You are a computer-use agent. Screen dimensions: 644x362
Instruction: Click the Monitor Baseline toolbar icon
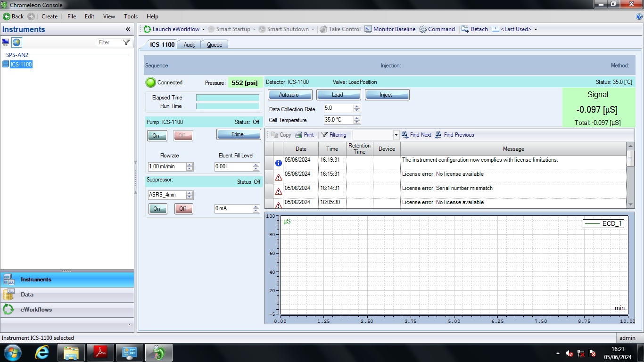tap(368, 29)
